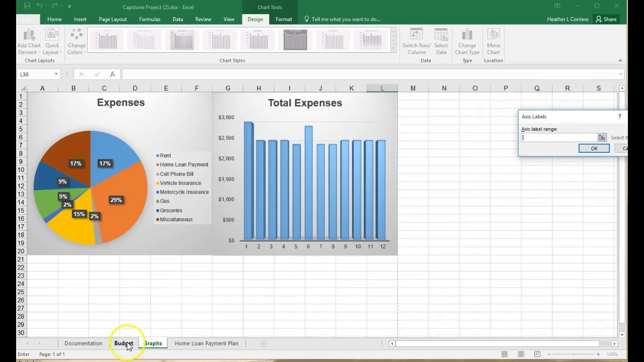644x362 pixels.
Task: Collapse the ribbon with the caret
Action: pyautogui.click(x=620, y=60)
